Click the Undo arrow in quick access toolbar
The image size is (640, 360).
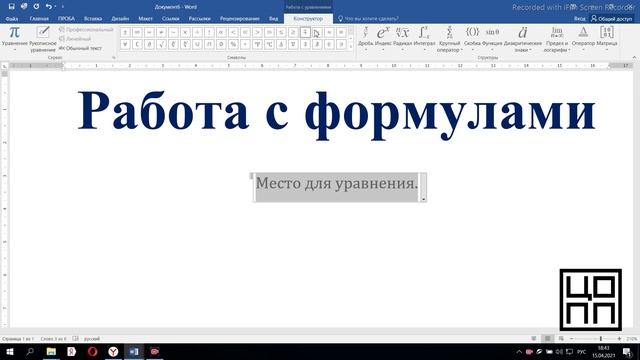(x=49, y=7)
